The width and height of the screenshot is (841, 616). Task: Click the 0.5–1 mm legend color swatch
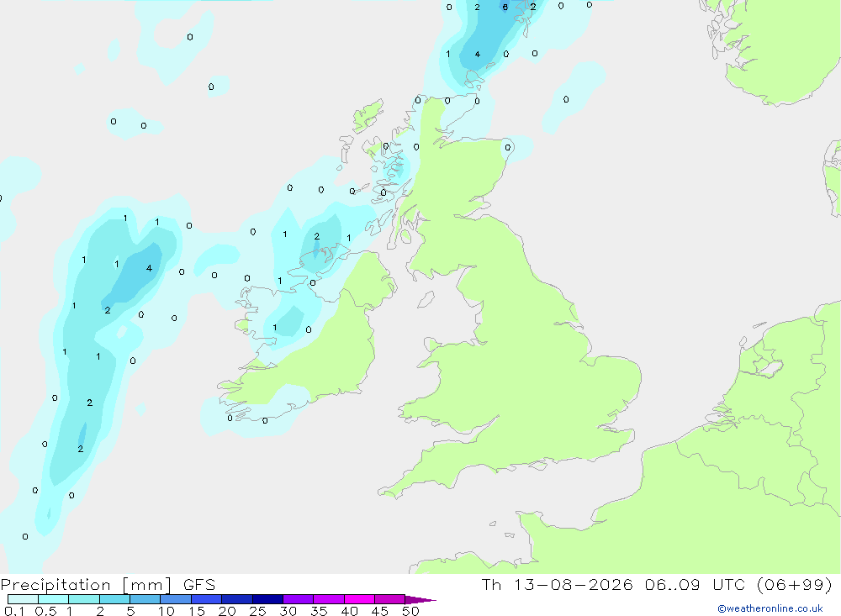(x=54, y=599)
